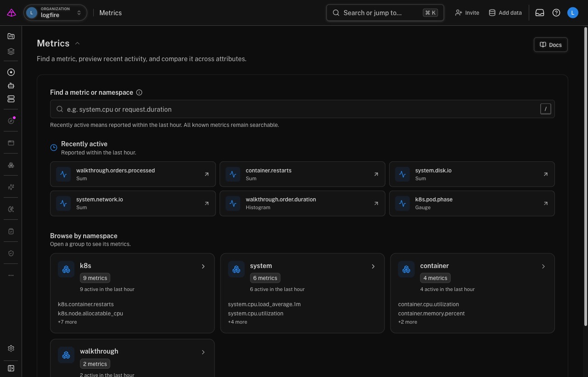588x377 pixels.
Task: Click the page vertical scrollbar
Action: click(585, 177)
